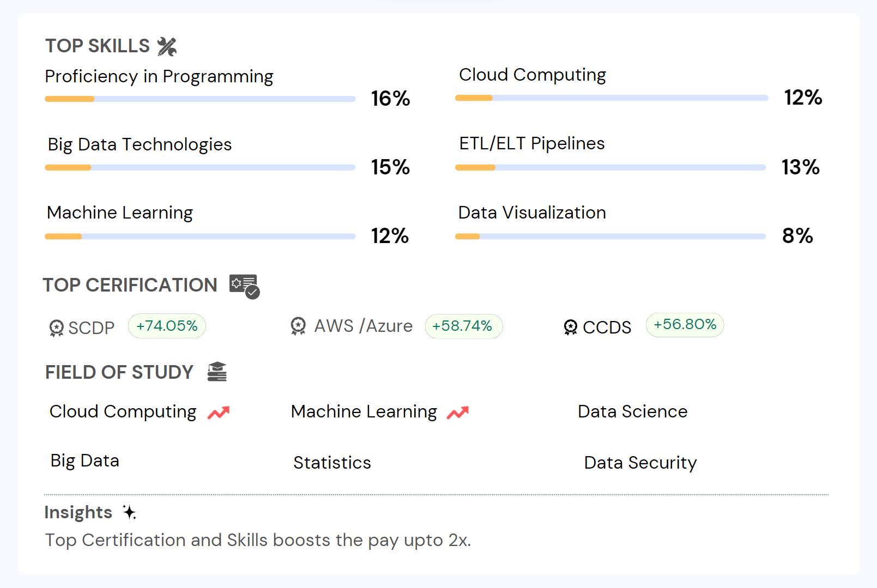Click the +56.80% CCDS badge
Screen dimensions: 877x588
click(x=685, y=325)
